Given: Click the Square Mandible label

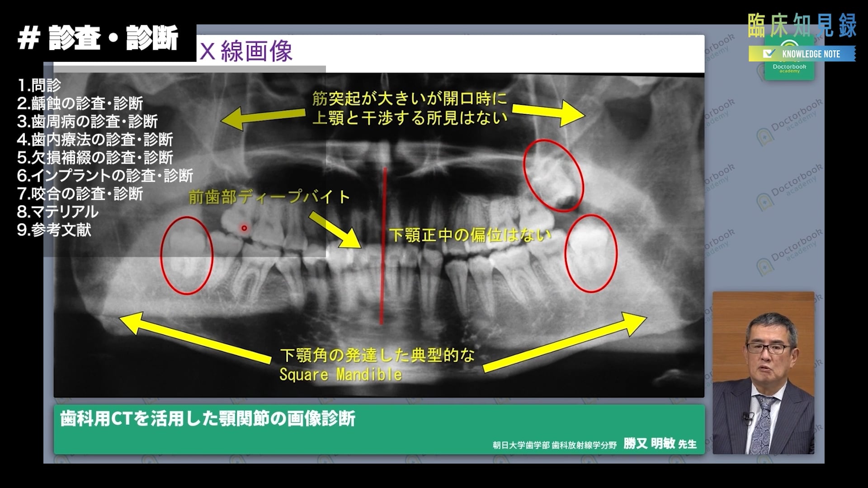Looking at the screenshot, I should (x=340, y=375).
